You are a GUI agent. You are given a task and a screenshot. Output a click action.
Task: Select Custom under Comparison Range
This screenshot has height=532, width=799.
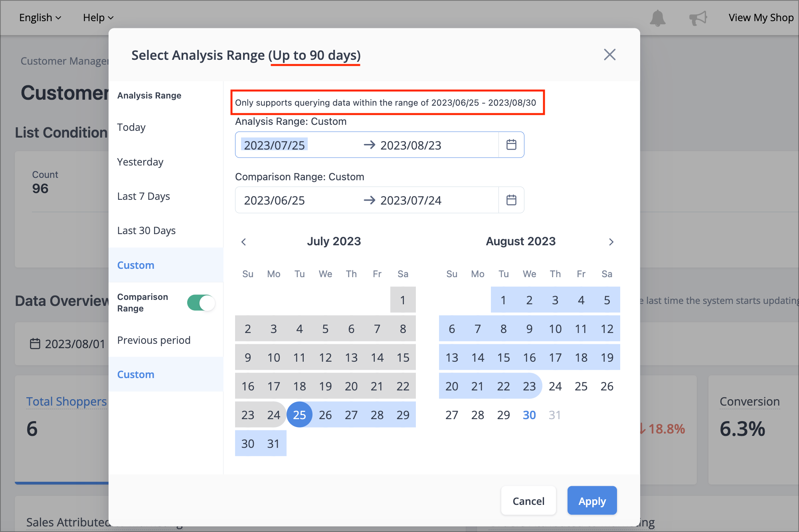pos(166,374)
